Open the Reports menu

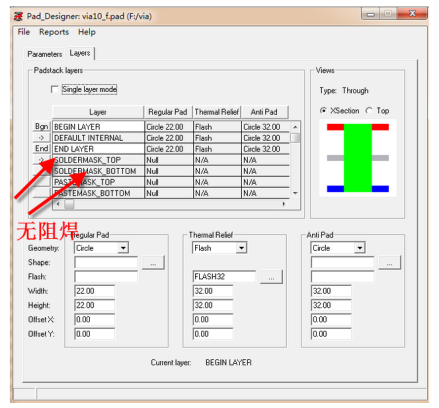point(54,32)
